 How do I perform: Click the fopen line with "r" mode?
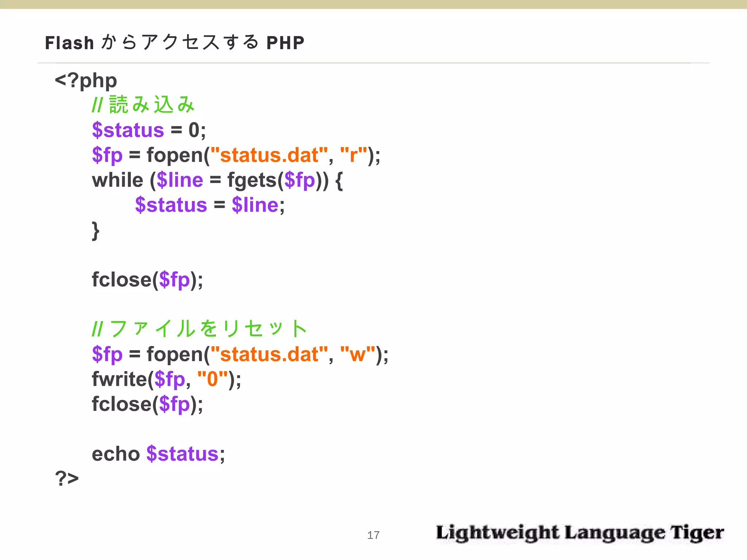click(x=236, y=155)
